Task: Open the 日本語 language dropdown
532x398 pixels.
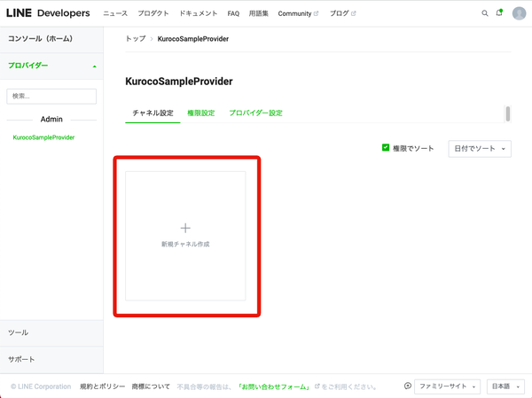Action: tap(505, 386)
